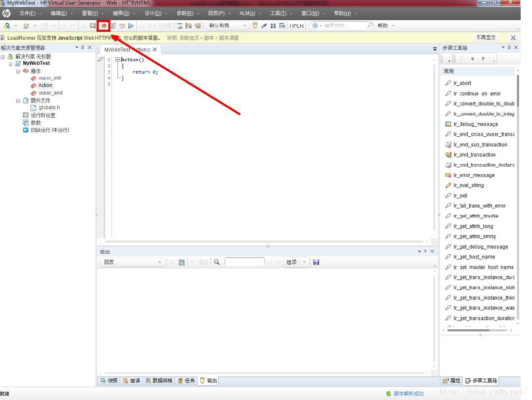Switch to the 属性 tab
Image resolution: width=532 pixels, height=400 pixels.
(452, 381)
